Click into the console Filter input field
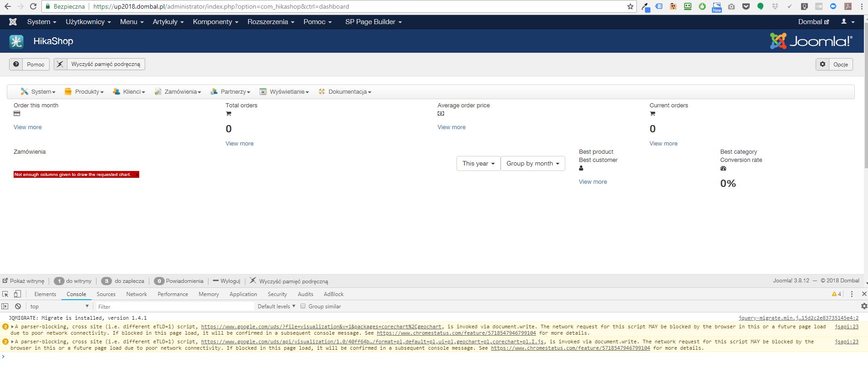868x387 pixels. tap(175, 307)
